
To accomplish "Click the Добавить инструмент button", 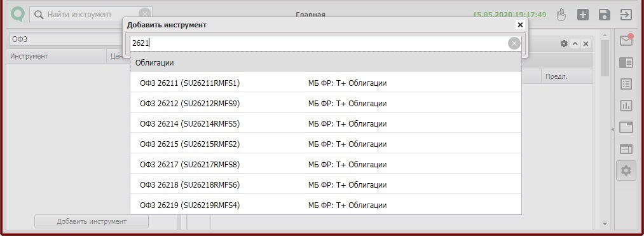I will 91,221.
